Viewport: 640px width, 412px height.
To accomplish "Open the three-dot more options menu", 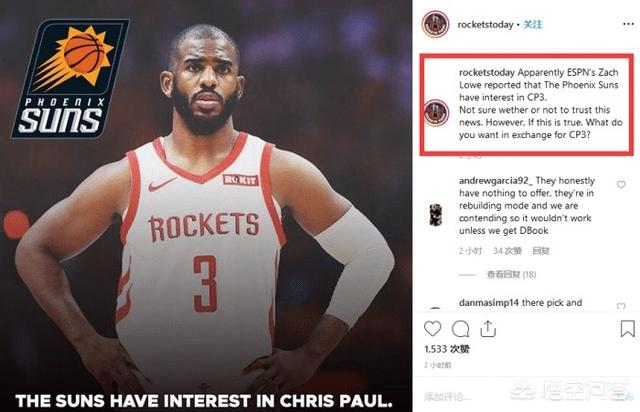I will point(629,24).
